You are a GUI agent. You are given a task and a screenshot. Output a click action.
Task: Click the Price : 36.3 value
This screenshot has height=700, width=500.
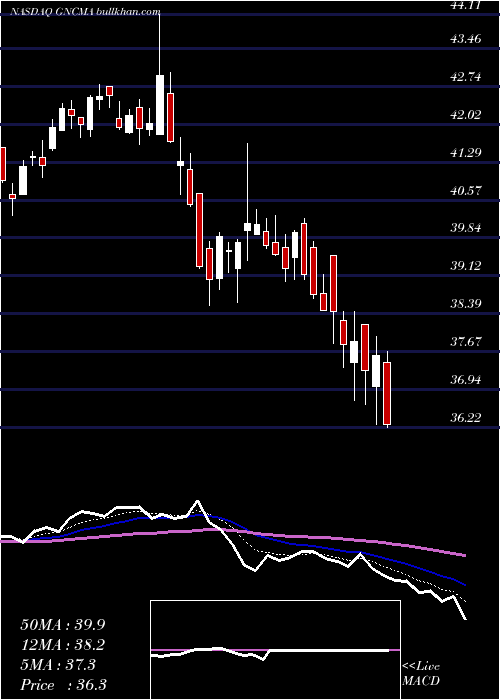tap(63, 685)
